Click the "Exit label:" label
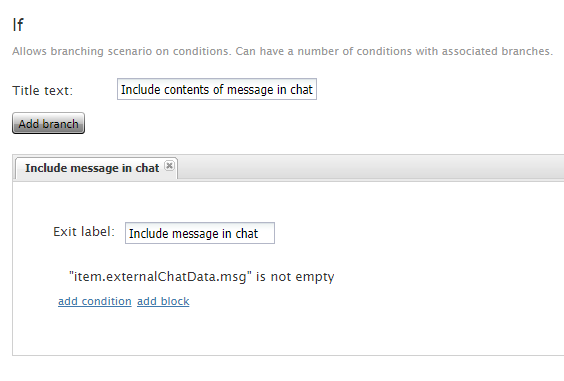Screen dimensions: 564x381 pos(84,232)
